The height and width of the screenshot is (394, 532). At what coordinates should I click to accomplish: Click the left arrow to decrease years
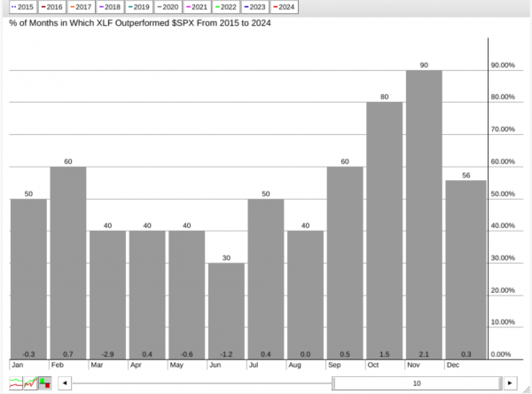click(x=65, y=383)
